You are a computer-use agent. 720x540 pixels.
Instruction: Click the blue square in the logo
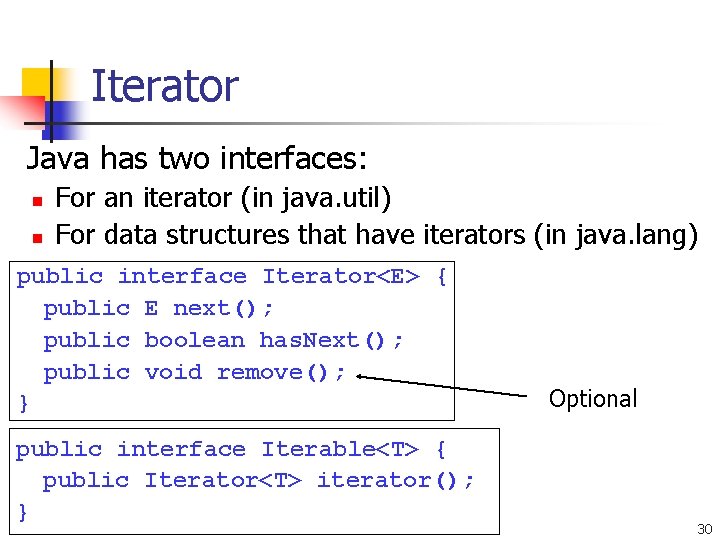59,120
